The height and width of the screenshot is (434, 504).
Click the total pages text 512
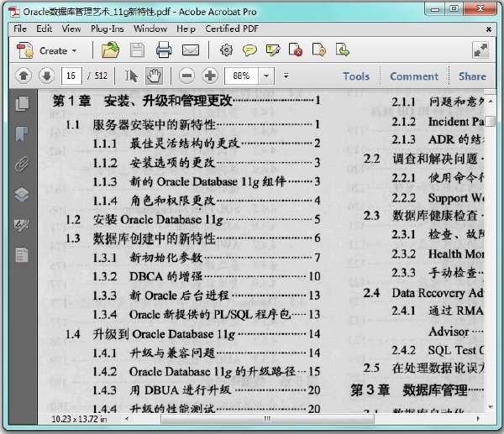point(101,76)
